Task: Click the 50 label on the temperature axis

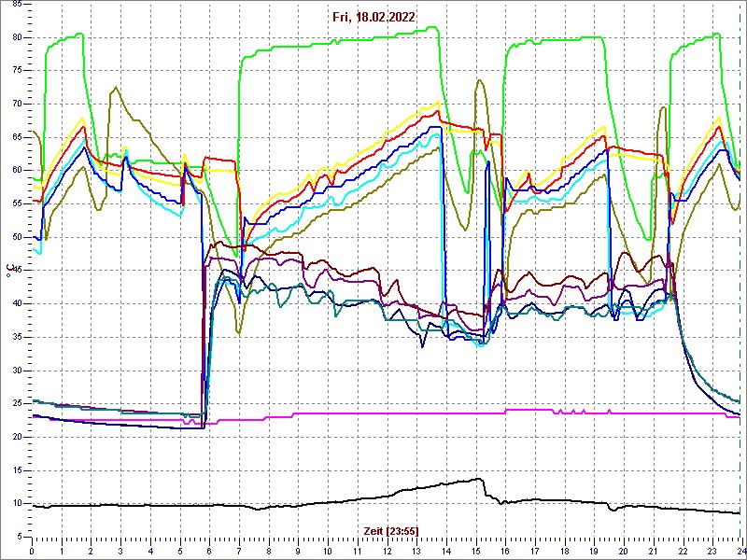Action: point(16,237)
